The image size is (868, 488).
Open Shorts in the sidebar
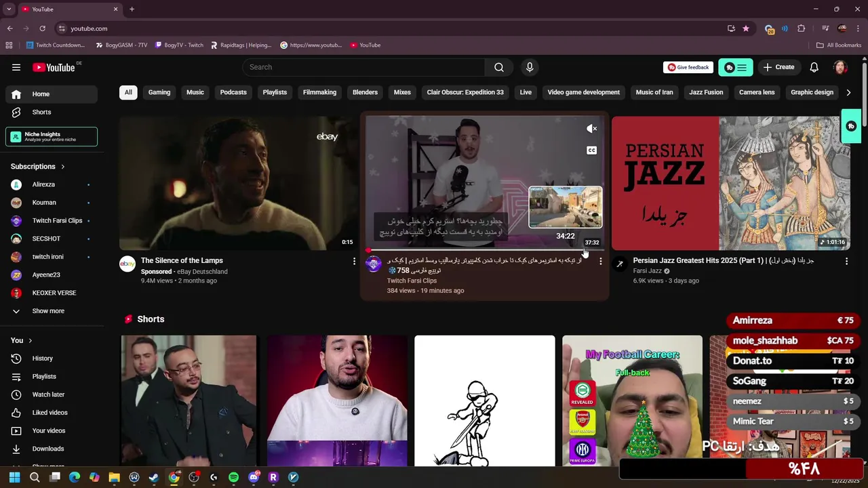[x=52, y=112]
